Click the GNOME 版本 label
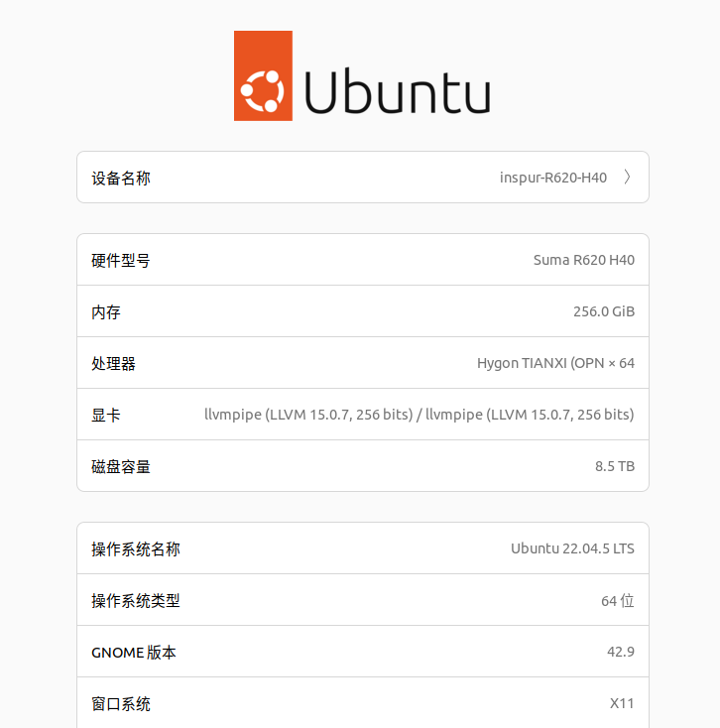Viewport: 720px width, 728px height. tap(134, 653)
